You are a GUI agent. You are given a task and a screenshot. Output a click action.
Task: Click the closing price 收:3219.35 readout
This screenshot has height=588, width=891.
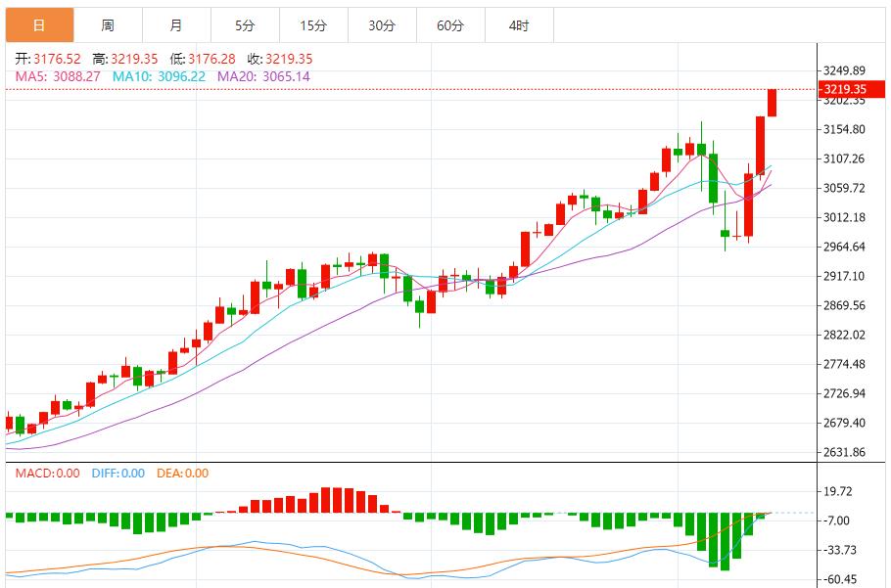point(280,59)
